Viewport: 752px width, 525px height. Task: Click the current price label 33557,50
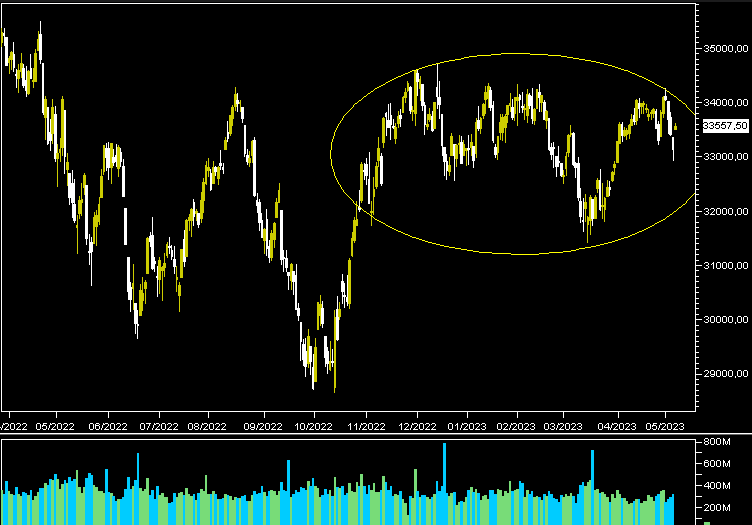click(x=725, y=126)
